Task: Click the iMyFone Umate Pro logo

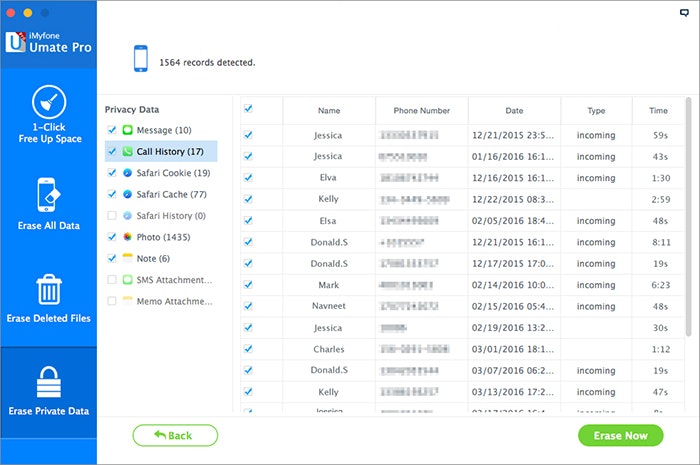Action: coord(48,42)
